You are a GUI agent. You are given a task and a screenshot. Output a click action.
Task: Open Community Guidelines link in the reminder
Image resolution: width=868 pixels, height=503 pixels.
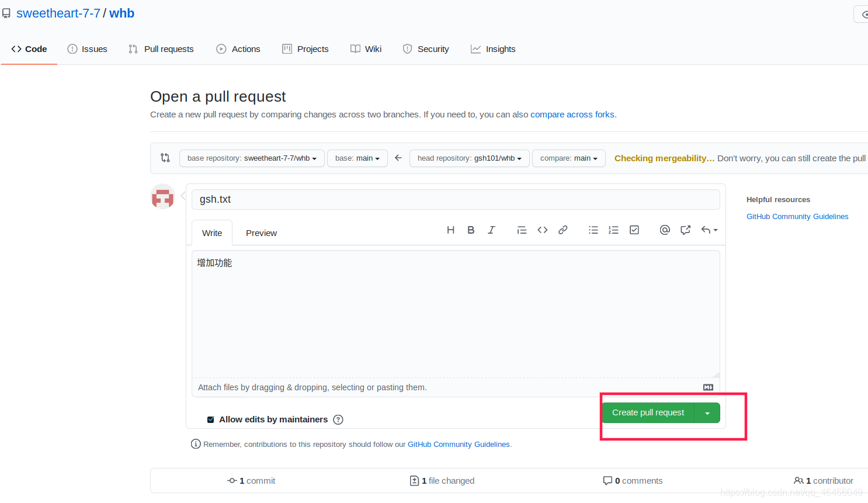[459, 445]
